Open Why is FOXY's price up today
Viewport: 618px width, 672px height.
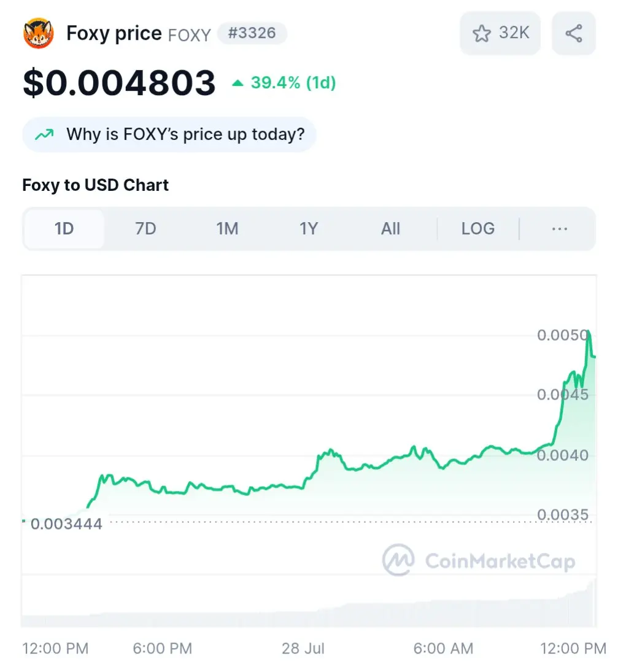click(x=169, y=134)
